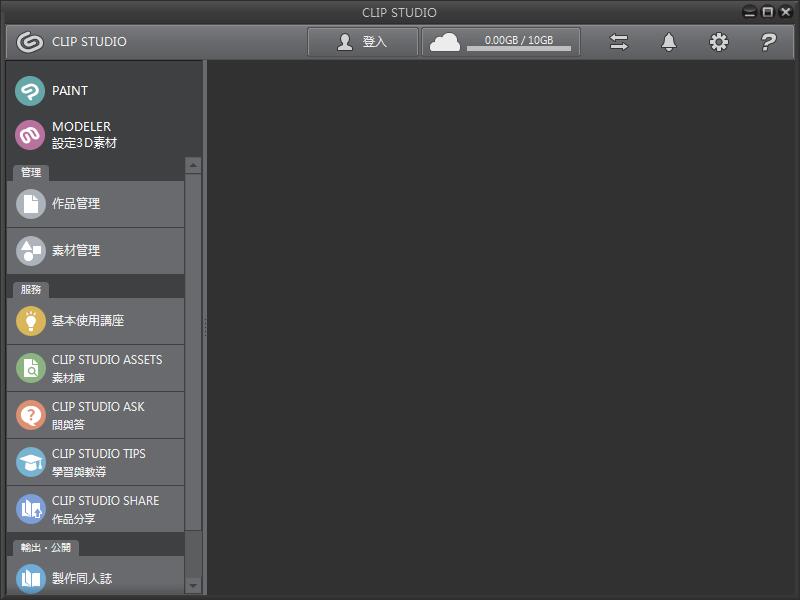Open settings gear icon
This screenshot has height=600, width=800.
(719, 42)
